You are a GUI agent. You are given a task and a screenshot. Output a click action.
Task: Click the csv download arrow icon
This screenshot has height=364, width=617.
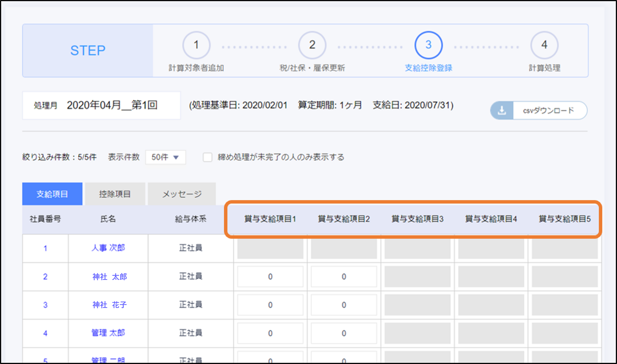tap(502, 110)
